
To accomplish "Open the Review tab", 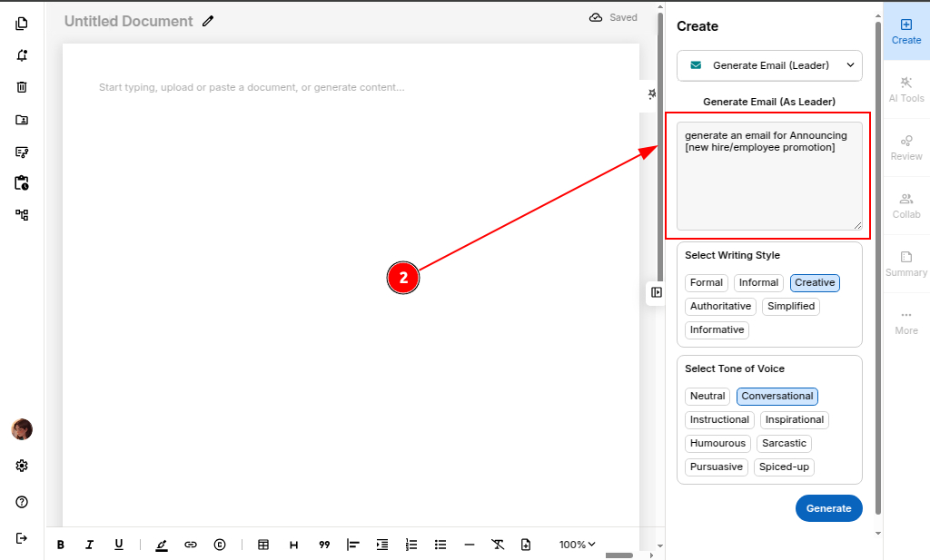I will point(905,147).
